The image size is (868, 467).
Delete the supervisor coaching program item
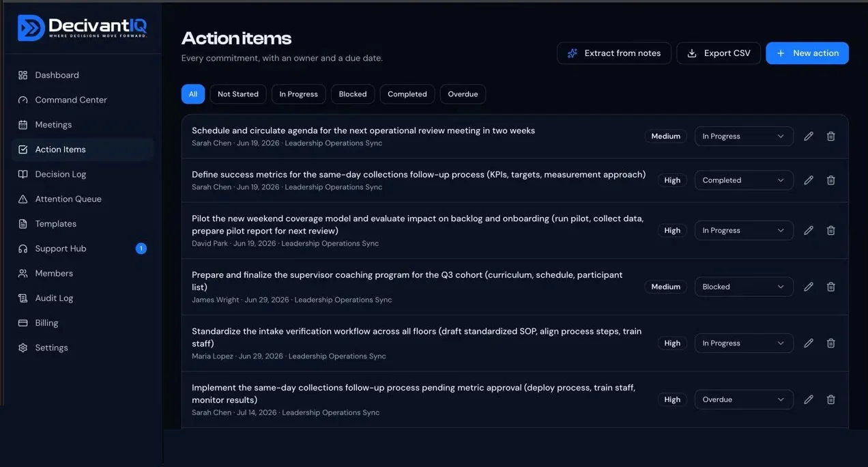831,287
